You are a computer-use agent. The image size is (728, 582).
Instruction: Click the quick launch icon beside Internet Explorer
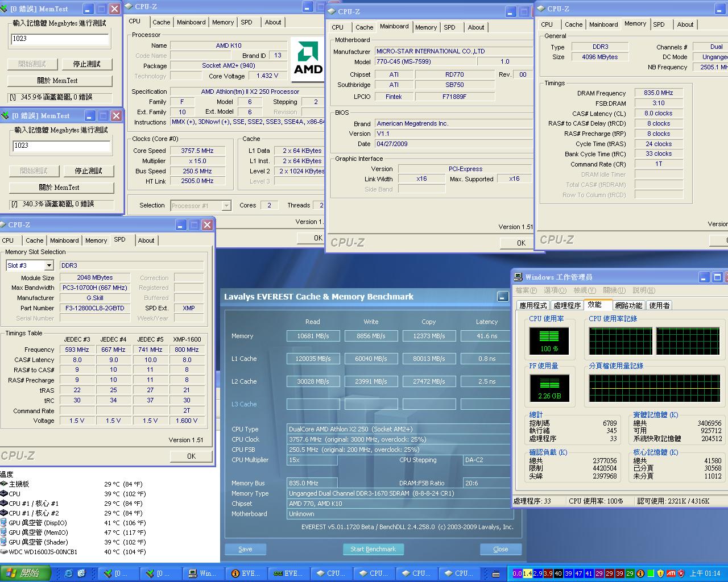pyautogui.click(x=81, y=573)
